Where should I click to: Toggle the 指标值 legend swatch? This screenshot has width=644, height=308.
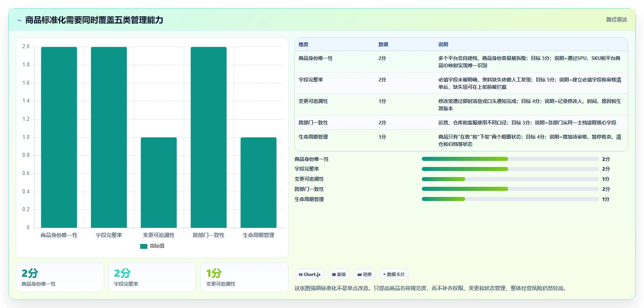point(144,246)
